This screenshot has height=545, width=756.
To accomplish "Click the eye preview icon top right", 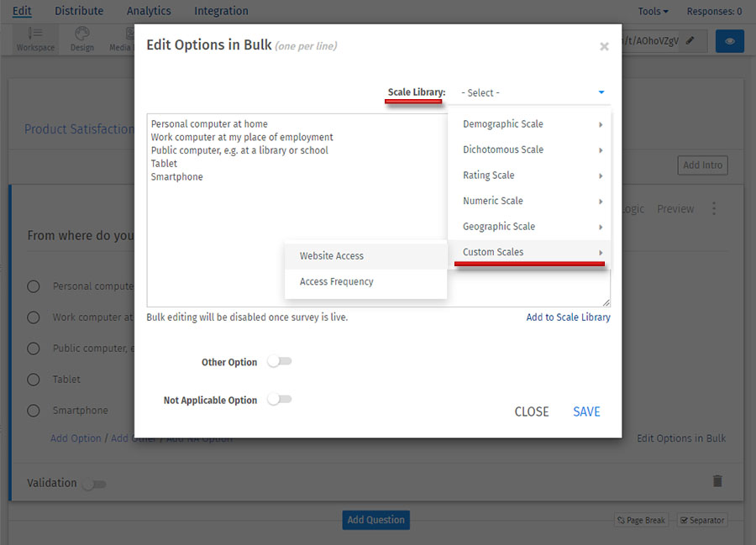I will coord(729,40).
